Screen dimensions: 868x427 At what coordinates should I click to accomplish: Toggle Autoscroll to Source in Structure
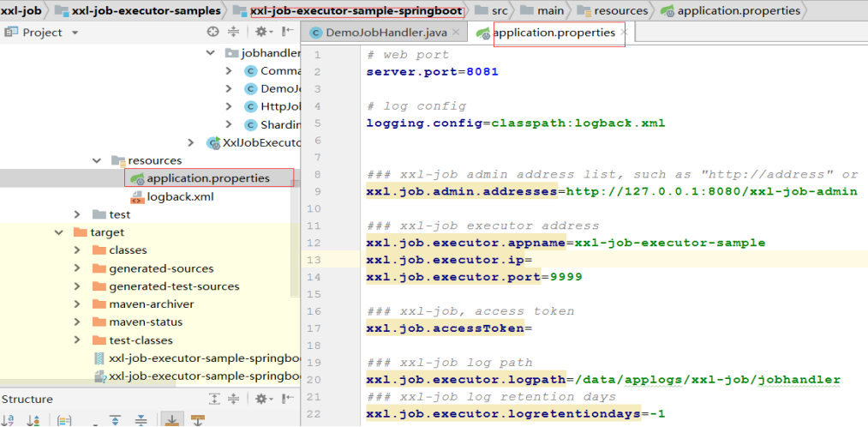coord(172,420)
